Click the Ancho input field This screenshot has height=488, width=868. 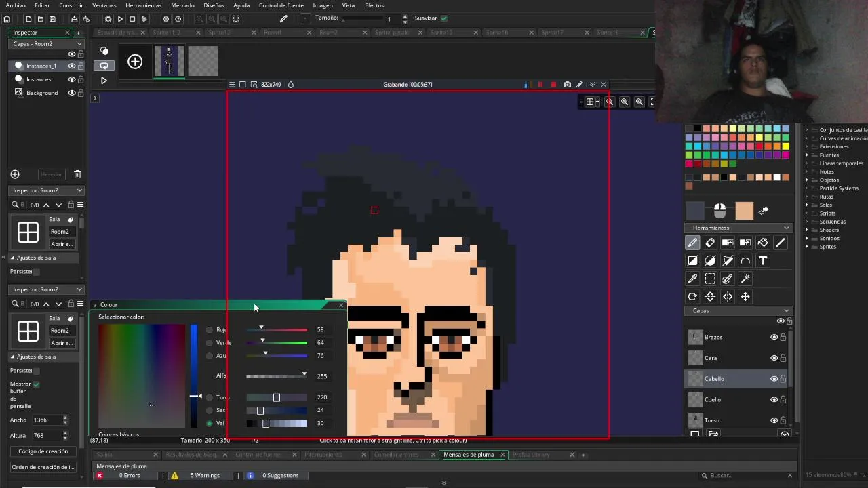pos(46,420)
